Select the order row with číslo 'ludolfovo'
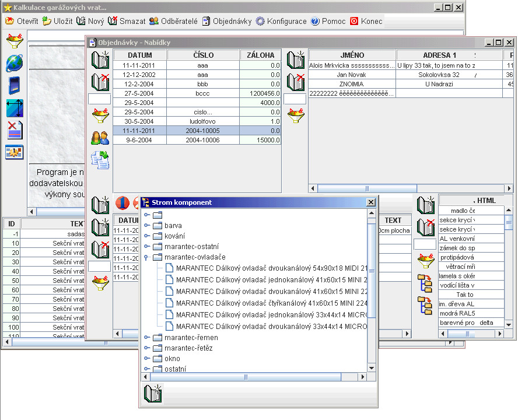 pyautogui.click(x=197, y=121)
